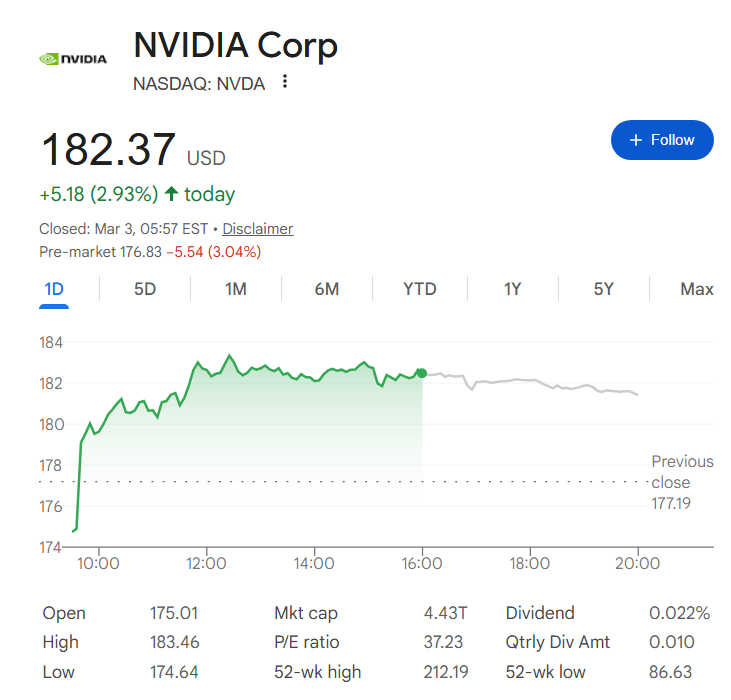Select the YTD chart tab

(x=420, y=289)
